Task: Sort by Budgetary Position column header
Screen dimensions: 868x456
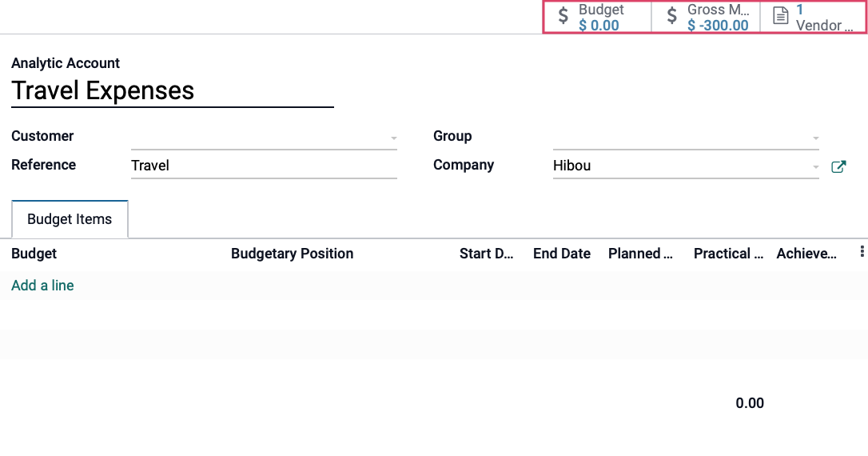Action: pyautogui.click(x=293, y=254)
